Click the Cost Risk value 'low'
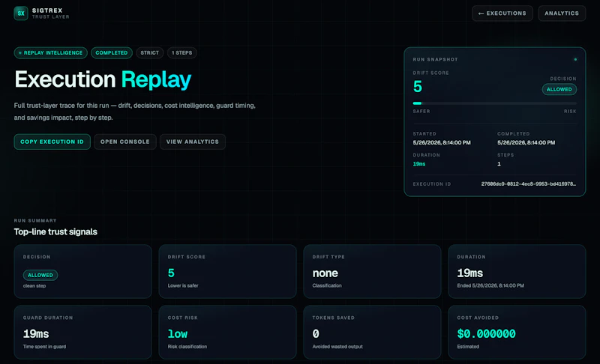 178,334
